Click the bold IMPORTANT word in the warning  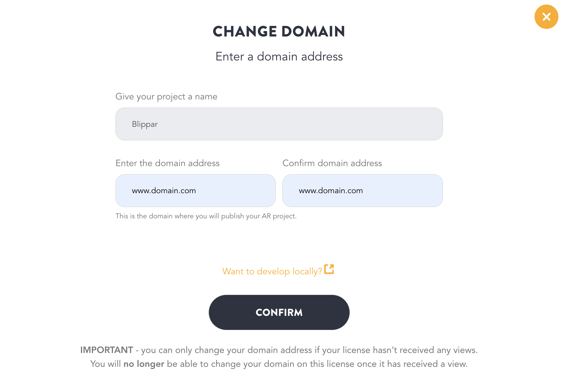107,350
